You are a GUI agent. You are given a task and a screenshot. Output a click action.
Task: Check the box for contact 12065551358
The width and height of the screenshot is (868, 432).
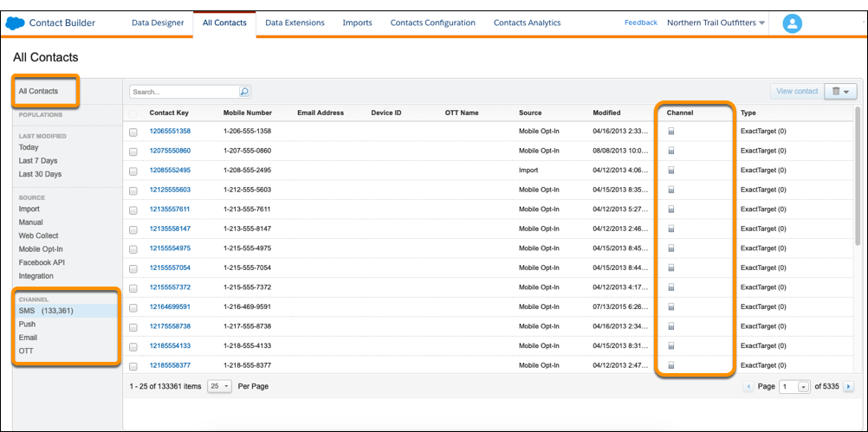[133, 132]
